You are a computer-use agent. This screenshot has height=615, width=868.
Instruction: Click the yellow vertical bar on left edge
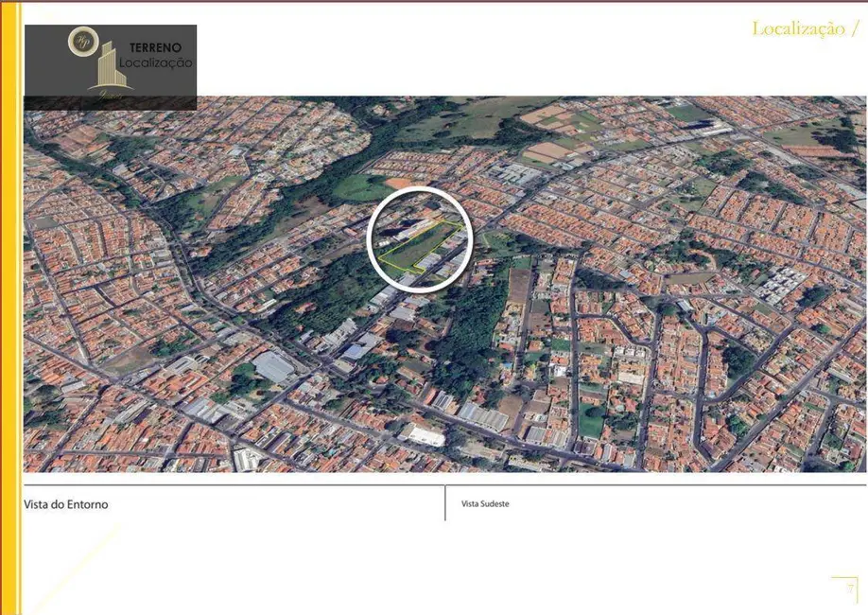10,307
